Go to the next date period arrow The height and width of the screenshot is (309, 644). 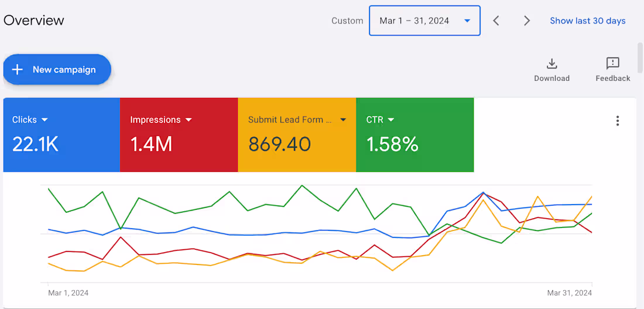[527, 21]
